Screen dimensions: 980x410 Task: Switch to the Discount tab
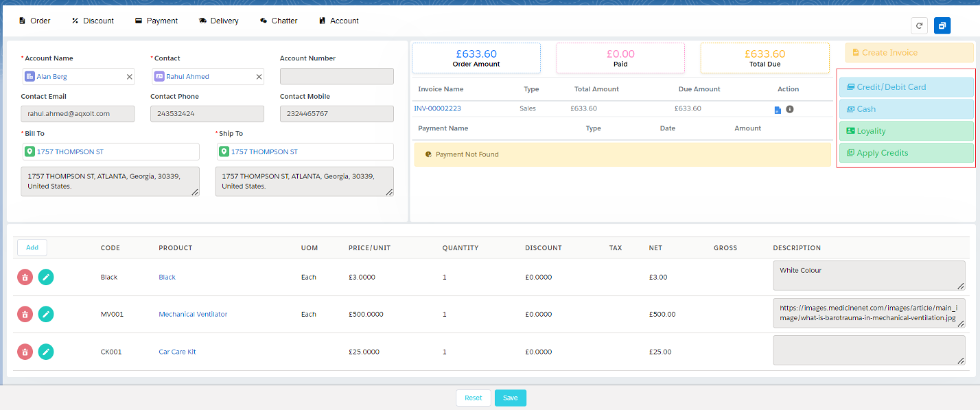pyautogui.click(x=93, y=21)
